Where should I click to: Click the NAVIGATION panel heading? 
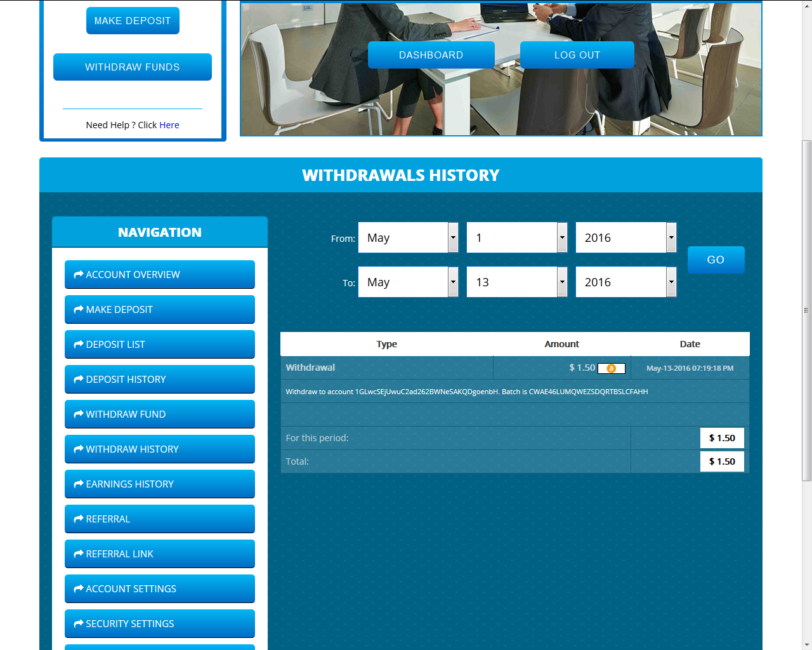pyautogui.click(x=160, y=232)
